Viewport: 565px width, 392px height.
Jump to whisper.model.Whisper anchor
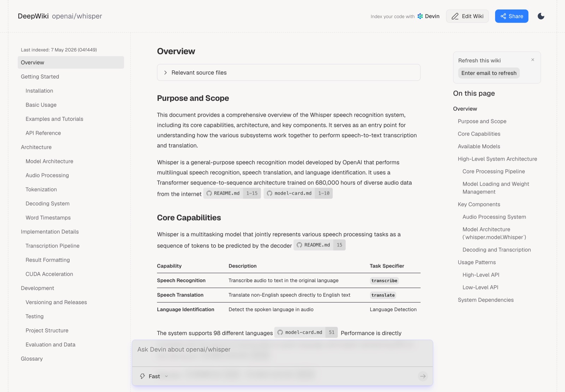[494, 233]
